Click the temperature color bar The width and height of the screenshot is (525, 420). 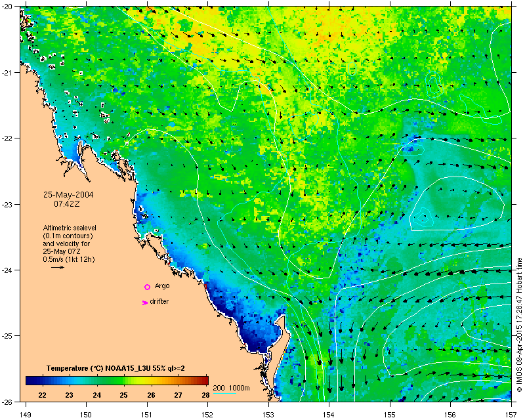coord(117,380)
